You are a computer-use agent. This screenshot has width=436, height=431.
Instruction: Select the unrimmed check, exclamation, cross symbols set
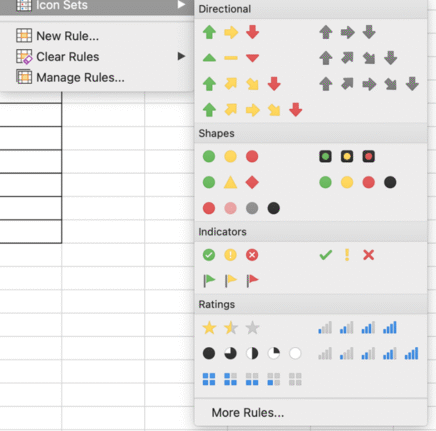[347, 255]
